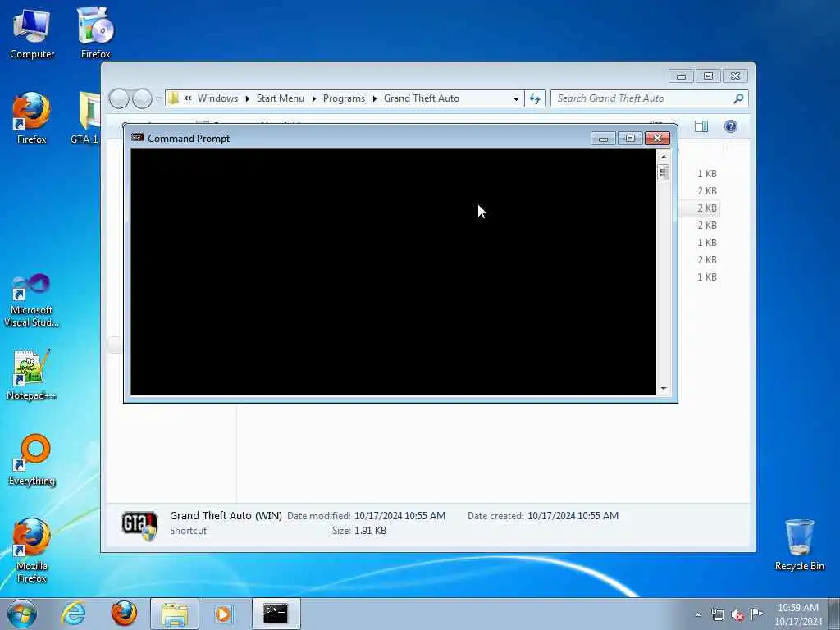The height and width of the screenshot is (630, 840).
Task: Select the Everything search desktop shortcut
Action: tap(32, 459)
